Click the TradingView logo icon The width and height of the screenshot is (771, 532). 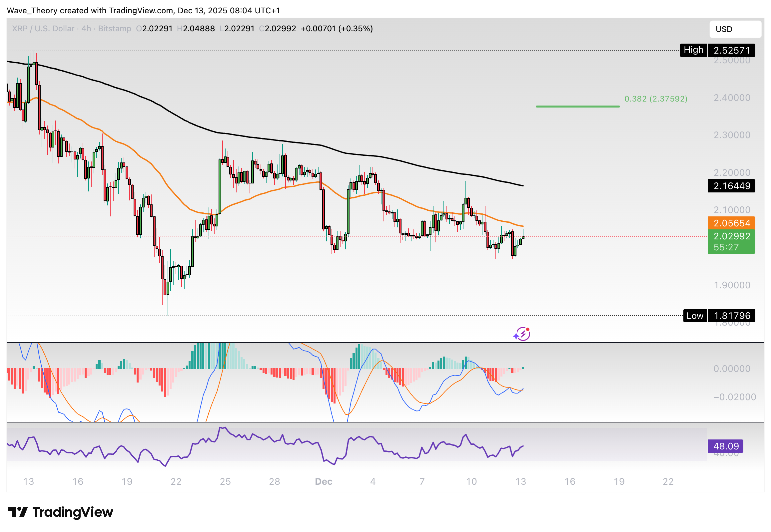(x=17, y=512)
